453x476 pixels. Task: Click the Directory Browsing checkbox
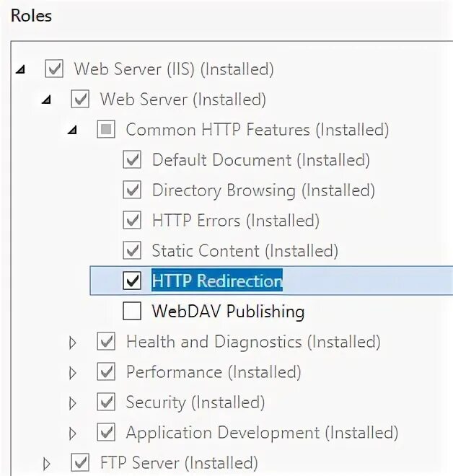pos(132,190)
